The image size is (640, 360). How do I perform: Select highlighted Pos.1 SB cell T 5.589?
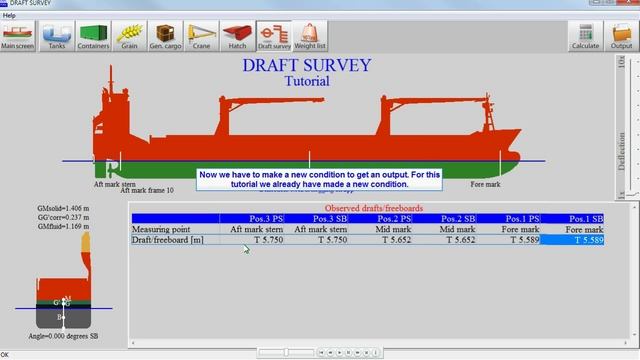pyautogui.click(x=572, y=240)
